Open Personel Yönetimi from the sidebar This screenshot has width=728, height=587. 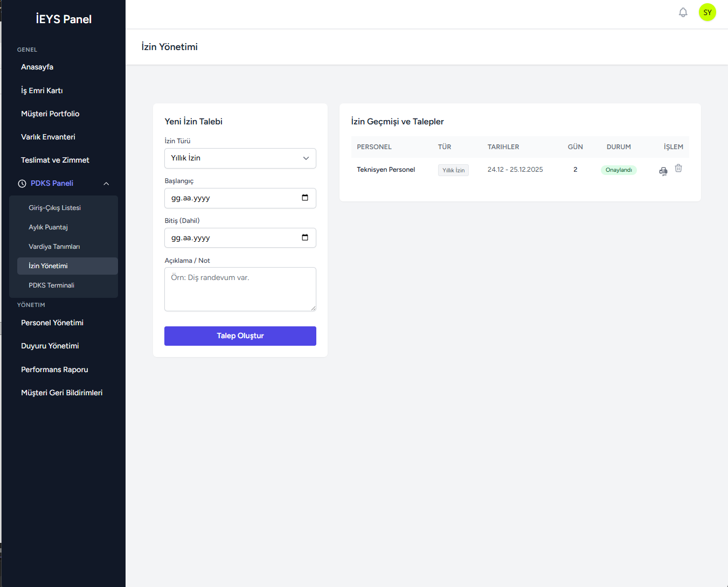[x=52, y=323]
